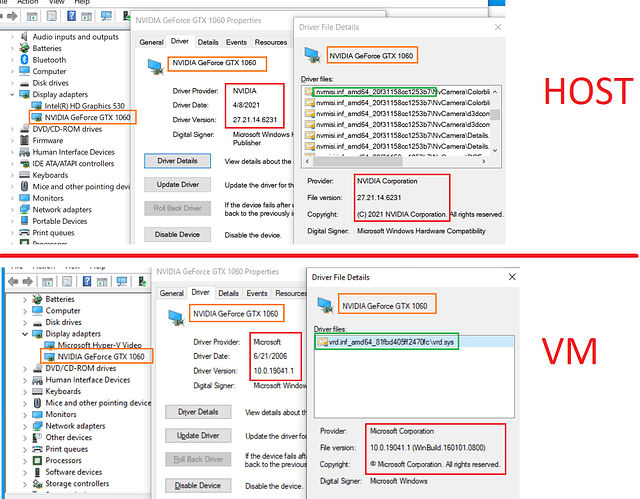This screenshot has height=499, width=640.
Task: Click the Forward arrow in VM Device Manager toolbar
Action: [x=28, y=282]
